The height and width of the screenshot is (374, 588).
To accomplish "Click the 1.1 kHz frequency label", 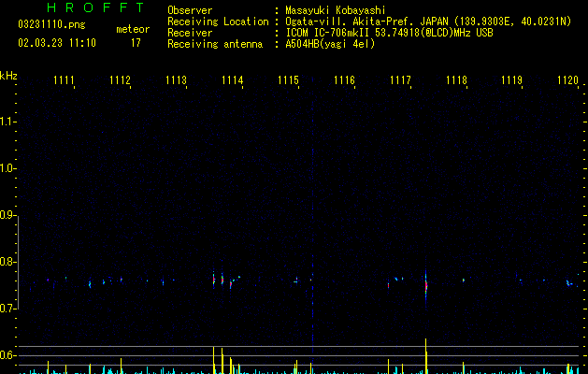I will coord(7,122).
